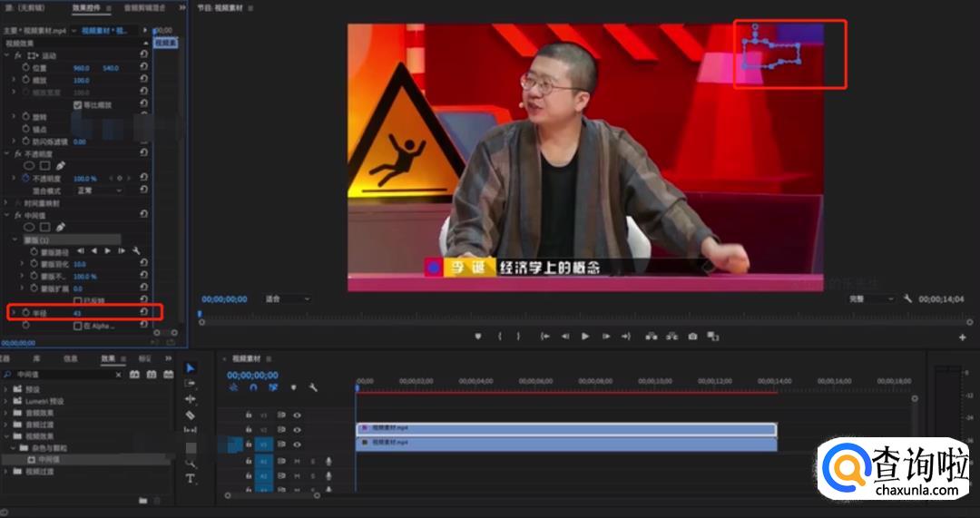The height and width of the screenshot is (518, 980).
Task: Open the 混合模式 blend mode dropdown
Action: [x=100, y=191]
